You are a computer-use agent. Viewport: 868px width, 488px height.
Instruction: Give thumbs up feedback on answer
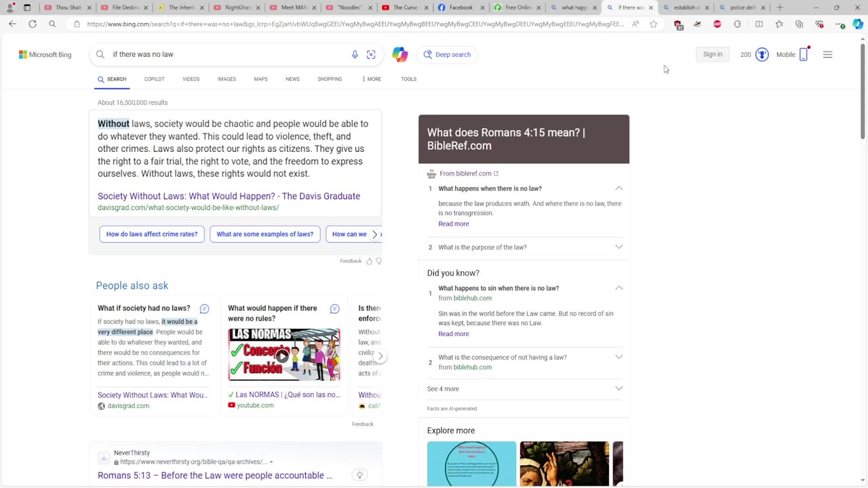[x=369, y=261]
